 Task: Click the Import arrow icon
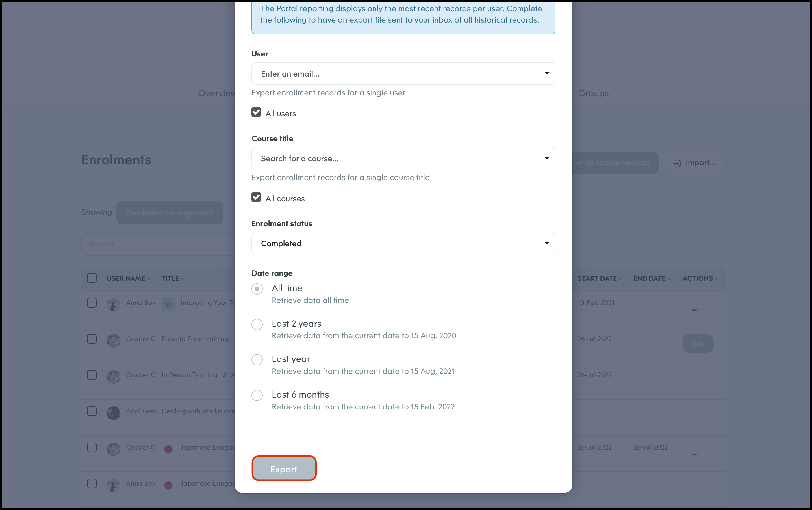pyautogui.click(x=677, y=163)
